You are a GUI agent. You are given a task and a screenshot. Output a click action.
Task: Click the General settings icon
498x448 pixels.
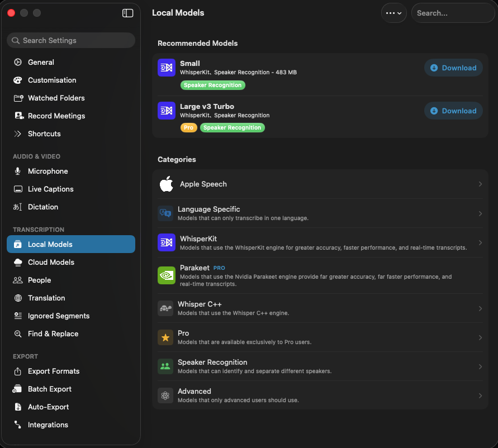click(18, 62)
